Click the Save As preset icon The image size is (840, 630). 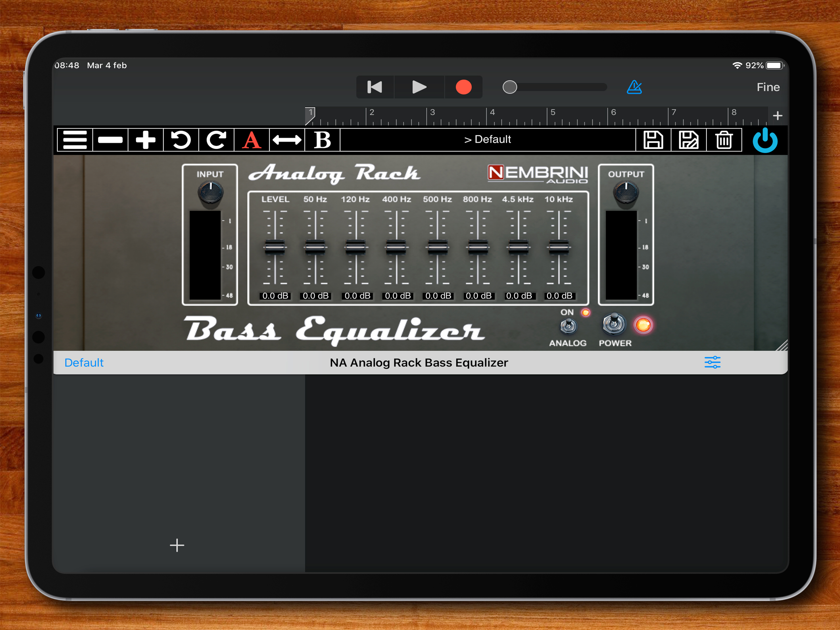(688, 140)
